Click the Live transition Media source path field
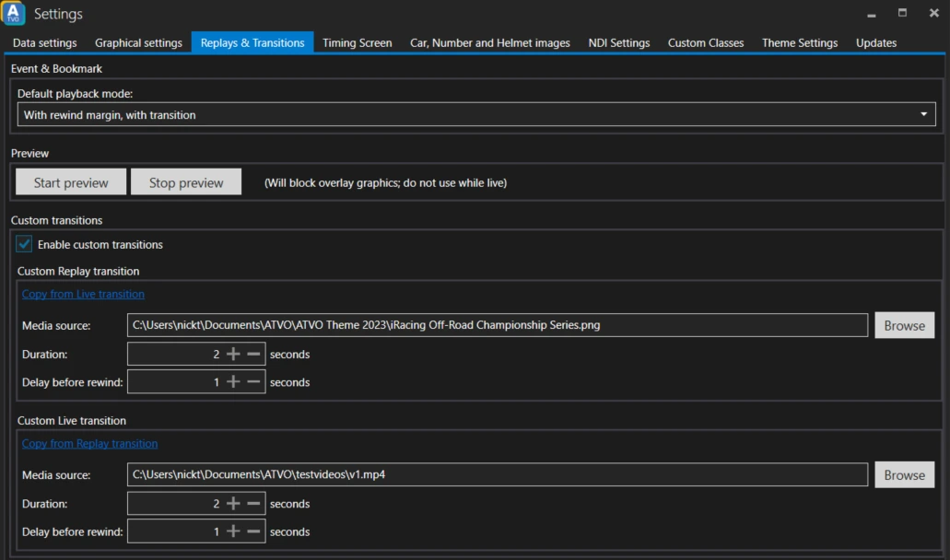The width and height of the screenshot is (950, 560). click(498, 474)
